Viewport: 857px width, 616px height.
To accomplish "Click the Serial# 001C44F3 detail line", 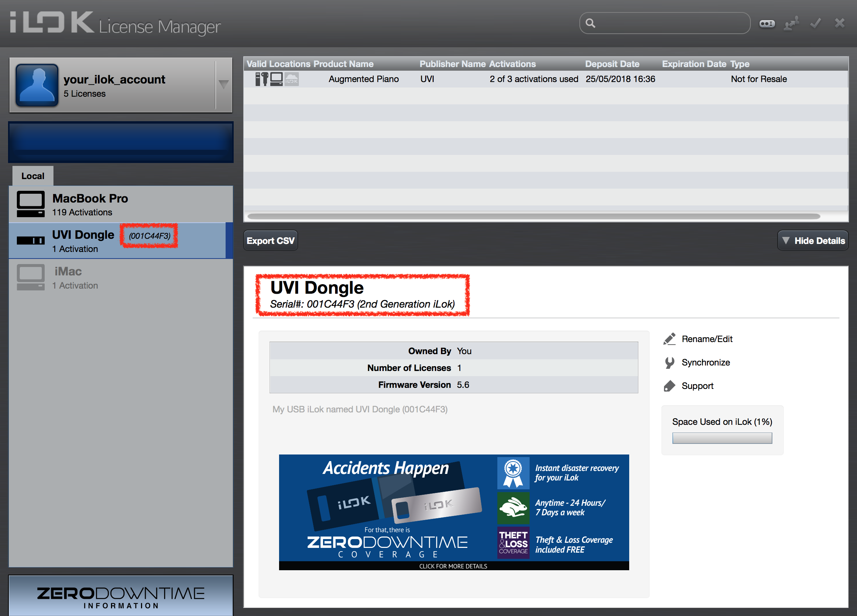I will [x=362, y=304].
